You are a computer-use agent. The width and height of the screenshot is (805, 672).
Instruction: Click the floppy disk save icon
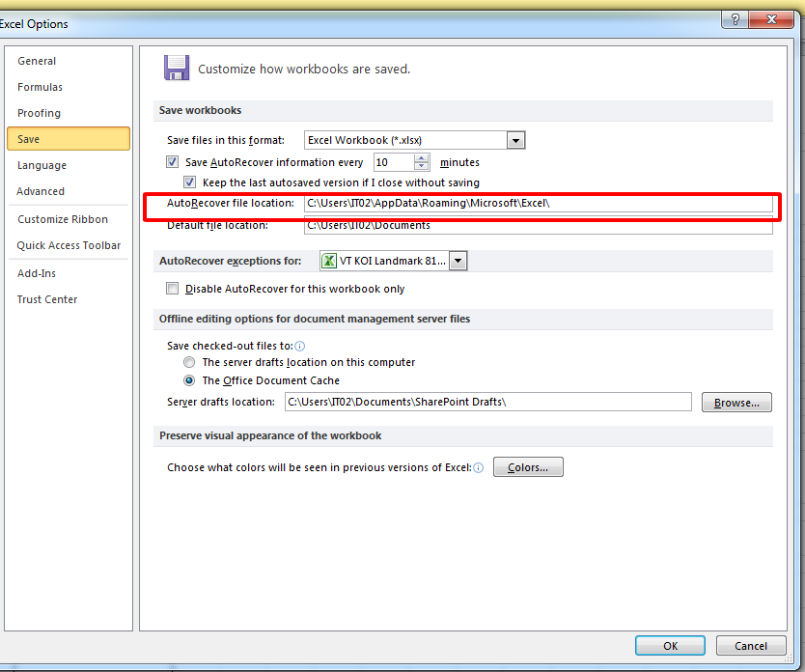coord(177,68)
